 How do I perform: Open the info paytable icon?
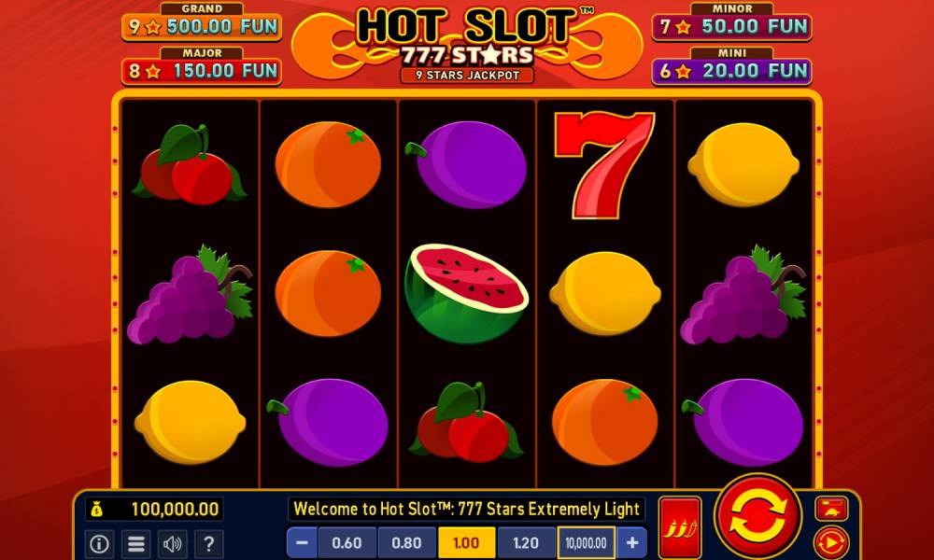click(x=100, y=543)
